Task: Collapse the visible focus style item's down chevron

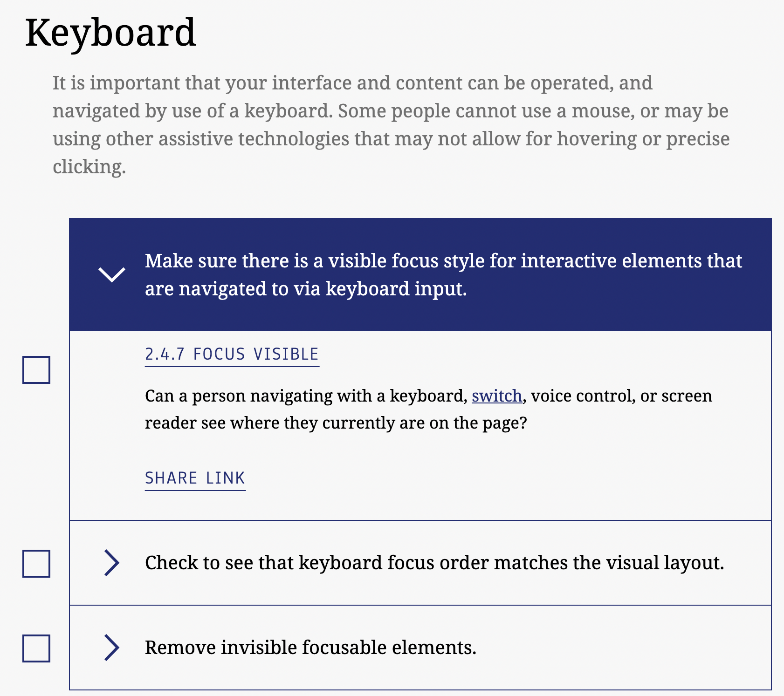Action: (x=112, y=274)
